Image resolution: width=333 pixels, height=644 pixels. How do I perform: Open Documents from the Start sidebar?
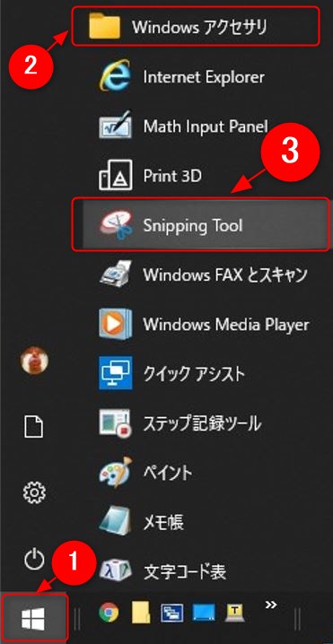coord(34,427)
